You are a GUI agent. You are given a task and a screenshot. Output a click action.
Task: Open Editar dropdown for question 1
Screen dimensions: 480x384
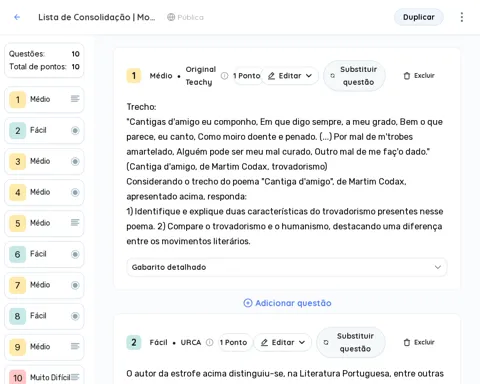point(289,76)
